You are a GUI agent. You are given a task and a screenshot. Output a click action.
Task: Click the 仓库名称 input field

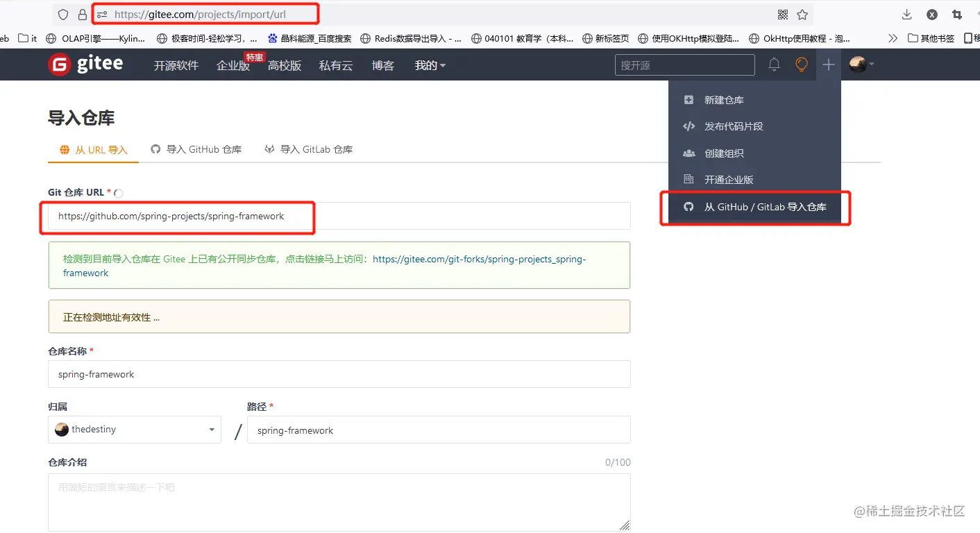[339, 374]
